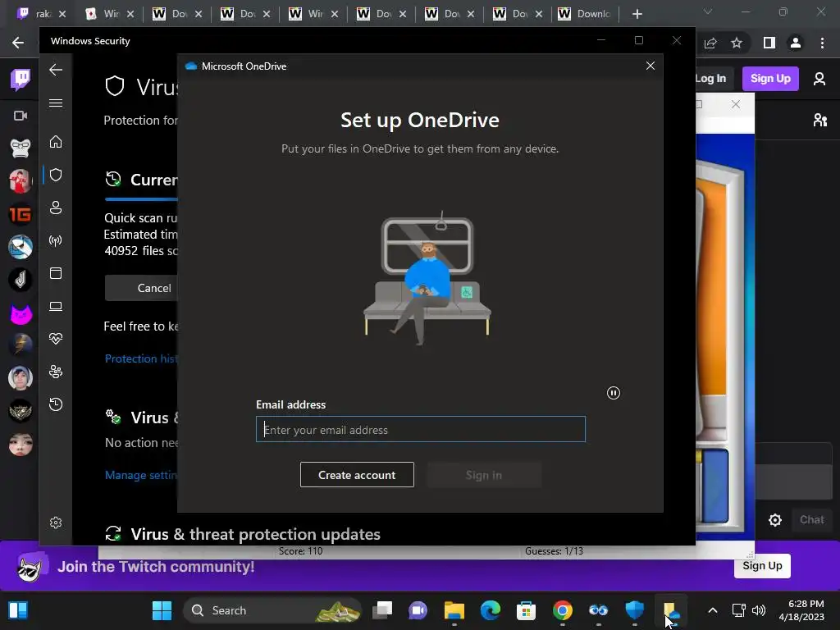The image size is (840, 630).
Task: Open App & browser control icon
Action: 56,273
